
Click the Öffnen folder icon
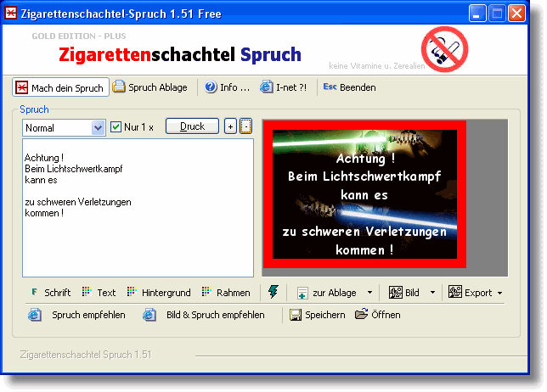point(362,314)
